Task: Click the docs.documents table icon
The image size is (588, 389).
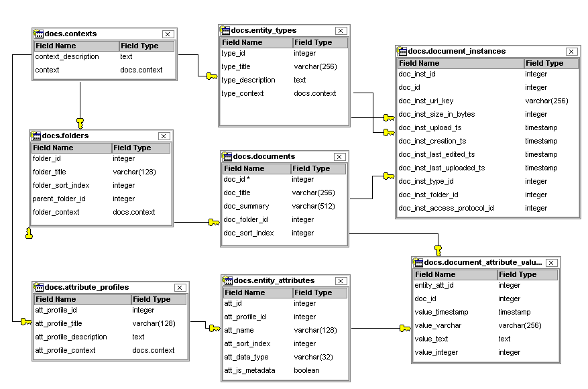Action: [228, 157]
